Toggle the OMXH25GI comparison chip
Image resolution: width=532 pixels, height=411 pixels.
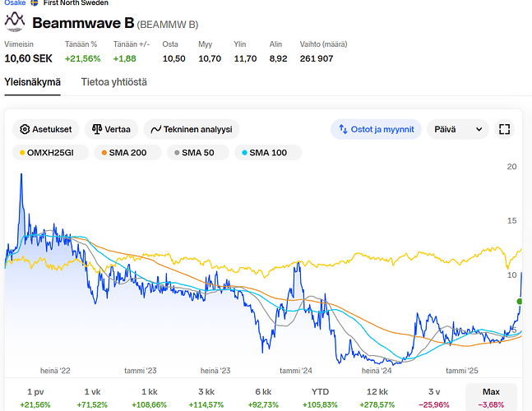(x=50, y=153)
